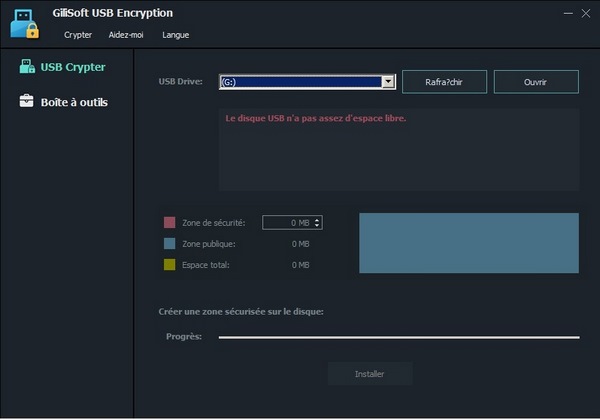The width and height of the screenshot is (600, 420).
Task: Click 'Créer une zone sécurisée sur le disque' label
Action: pos(241,312)
